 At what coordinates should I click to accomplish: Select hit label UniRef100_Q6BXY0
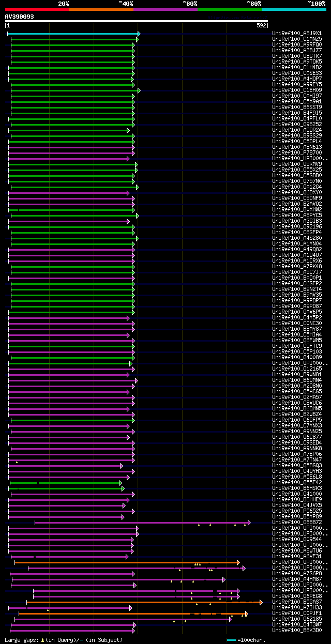pyautogui.click(x=297, y=193)
